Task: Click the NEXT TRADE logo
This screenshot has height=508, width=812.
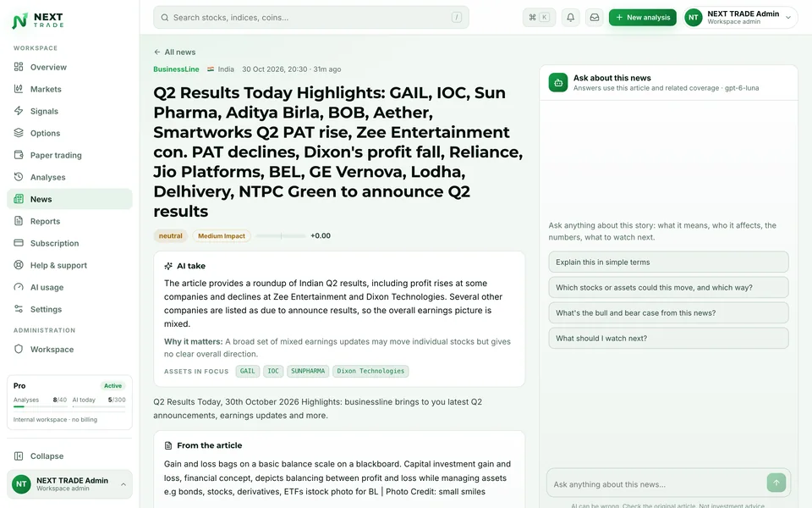Action: (x=38, y=20)
